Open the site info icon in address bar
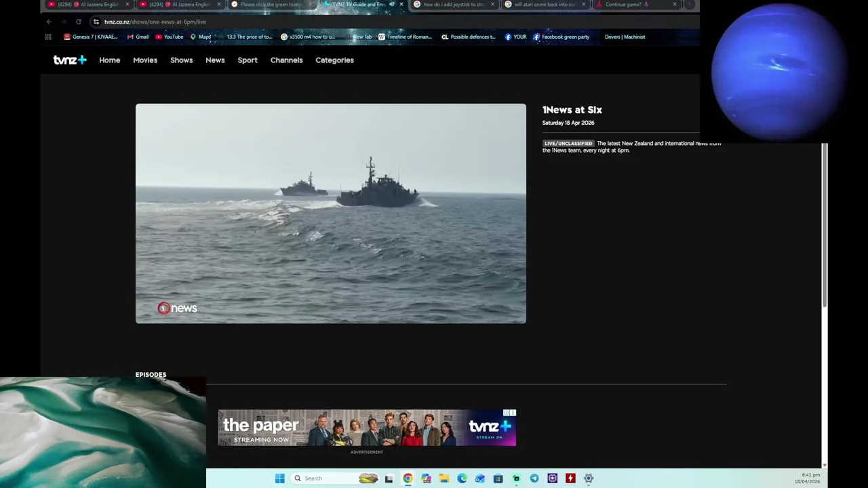868x488 pixels. point(96,22)
